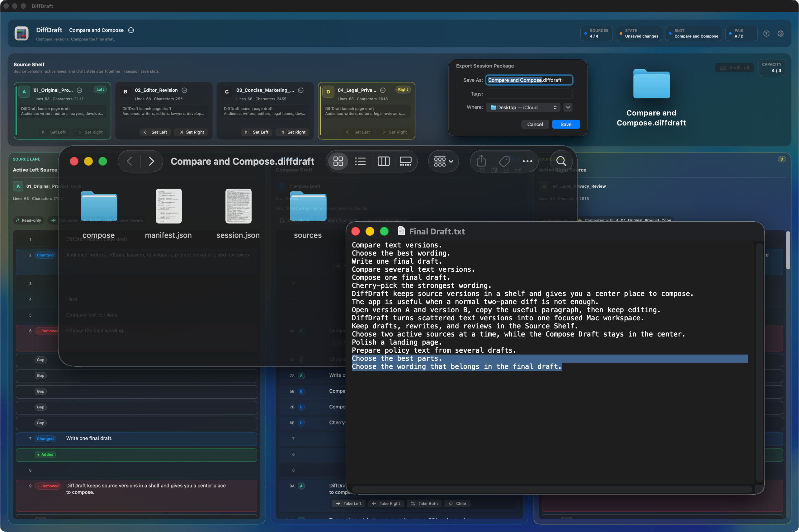Open more options on 02_Editor_Revision card
Image resolution: width=799 pixels, height=532 pixels.
(x=184, y=90)
